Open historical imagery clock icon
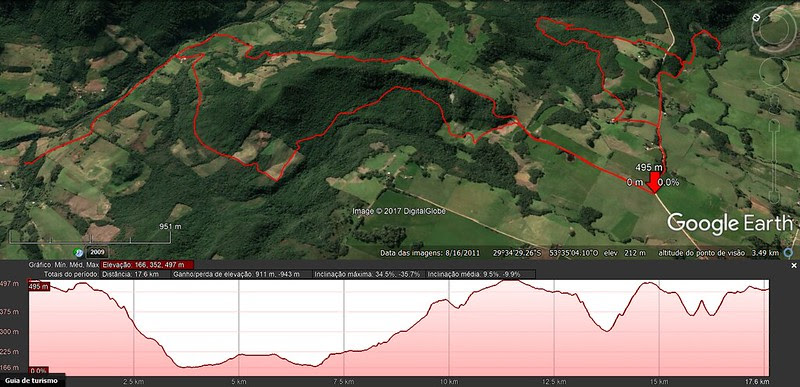 point(78,252)
